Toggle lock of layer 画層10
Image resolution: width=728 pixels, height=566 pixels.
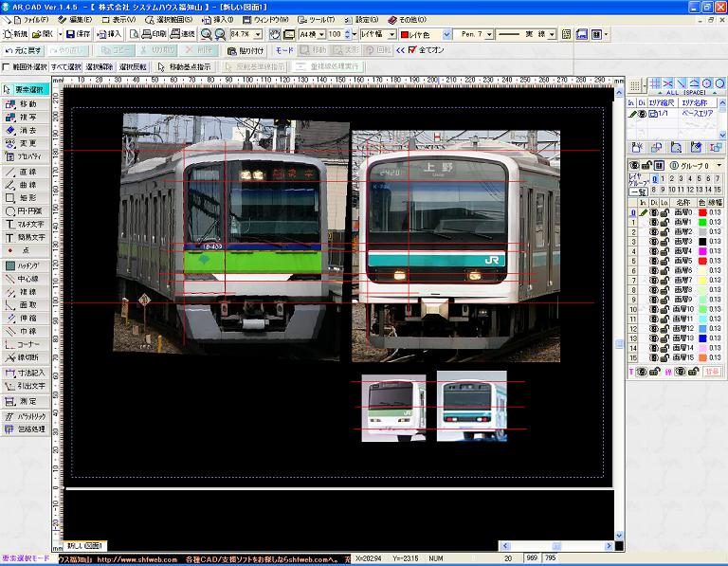pyautogui.click(x=664, y=309)
